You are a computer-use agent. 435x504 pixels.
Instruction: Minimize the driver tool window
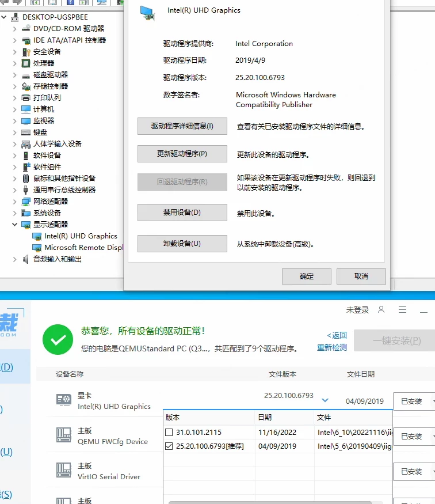pyautogui.click(x=423, y=310)
